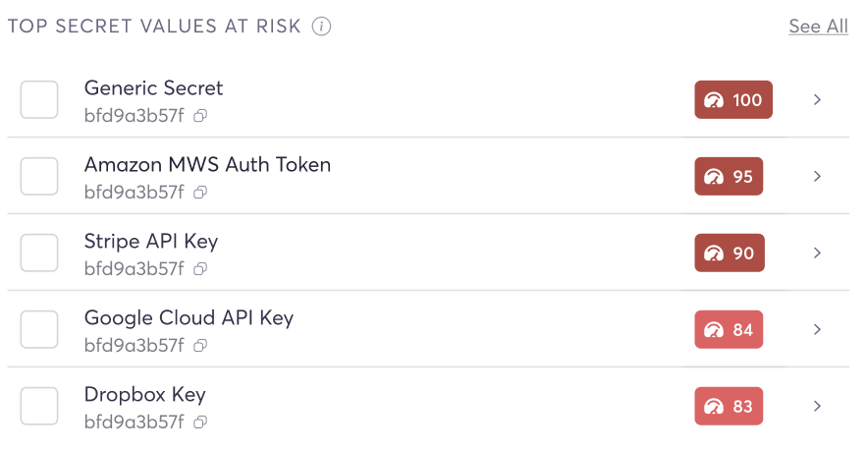This screenshot has height=450, width=868.
Task: Select the Amazon MWS Auth Token checkbox
Action: (39, 177)
